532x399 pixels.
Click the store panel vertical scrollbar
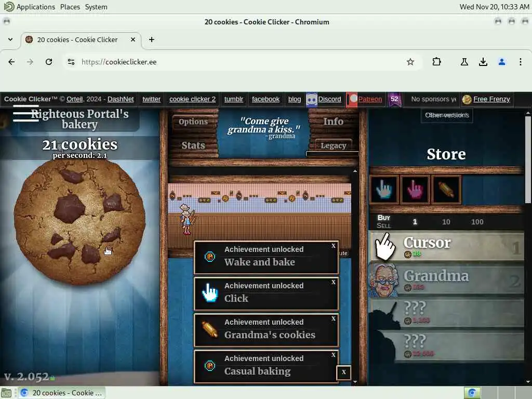click(528, 159)
